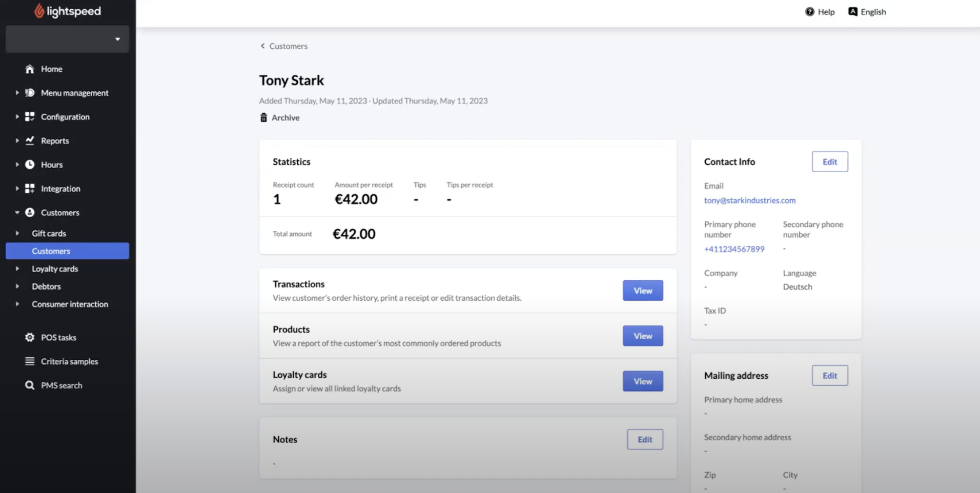Open the English language selector icon
The image size is (980, 493).
(852, 11)
